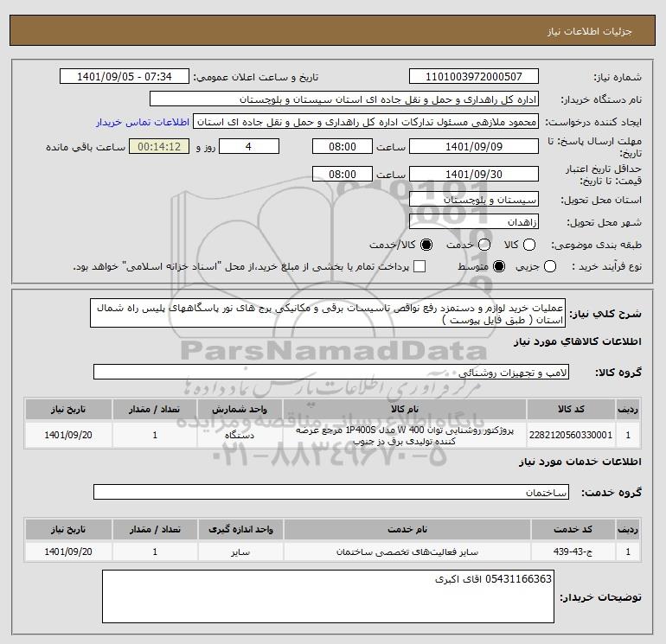Click the general need description text box
The width and height of the screenshot is (666, 644).
328,313
